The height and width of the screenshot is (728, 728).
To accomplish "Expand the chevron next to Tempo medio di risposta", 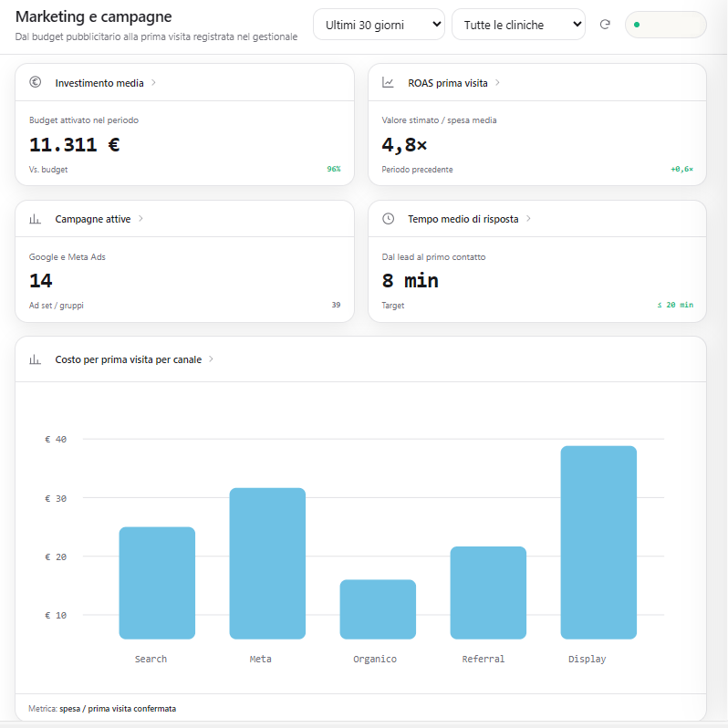I will 528,219.
